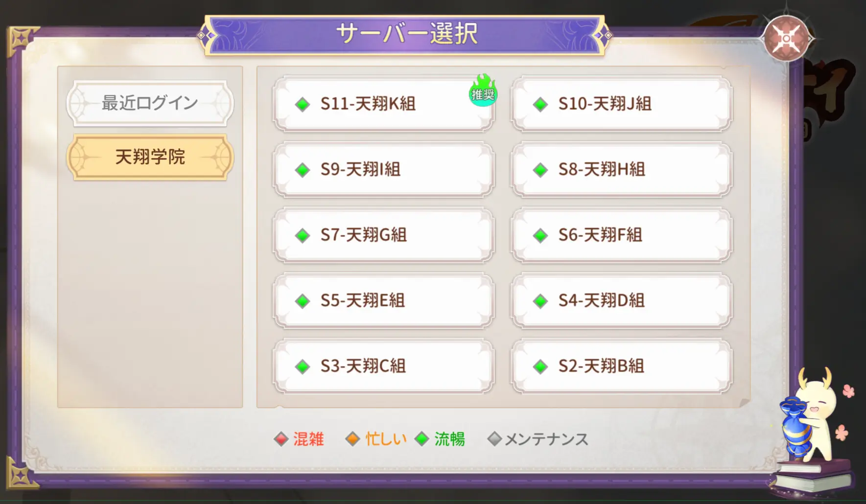Click the green 推奨 flame badge

[x=483, y=91]
